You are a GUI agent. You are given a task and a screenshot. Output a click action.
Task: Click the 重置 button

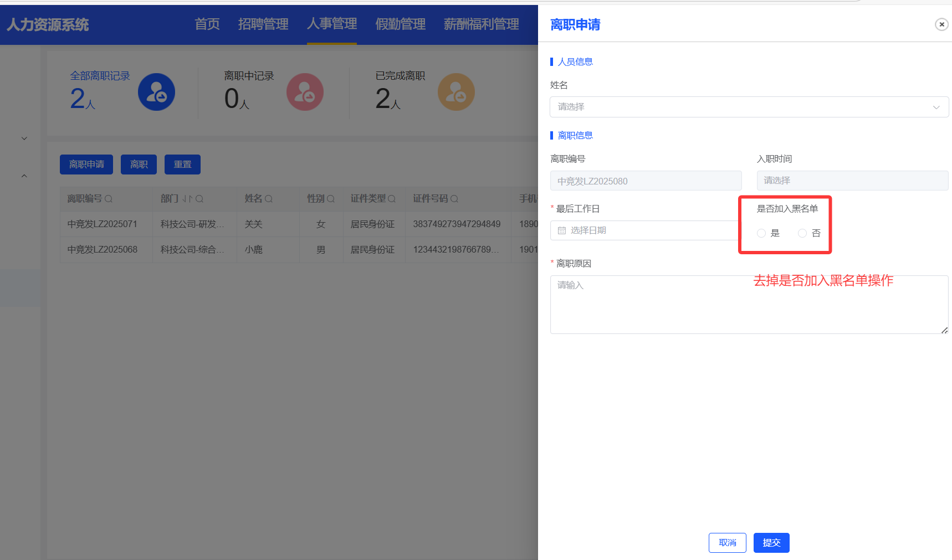coord(182,165)
